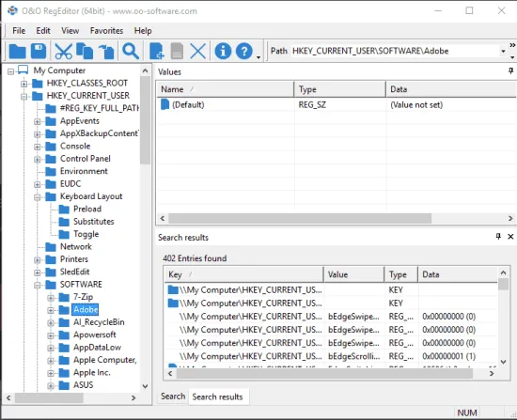The width and height of the screenshot is (517, 420).
Task: Click the new value document-plus icon
Action: pyautogui.click(x=157, y=52)
